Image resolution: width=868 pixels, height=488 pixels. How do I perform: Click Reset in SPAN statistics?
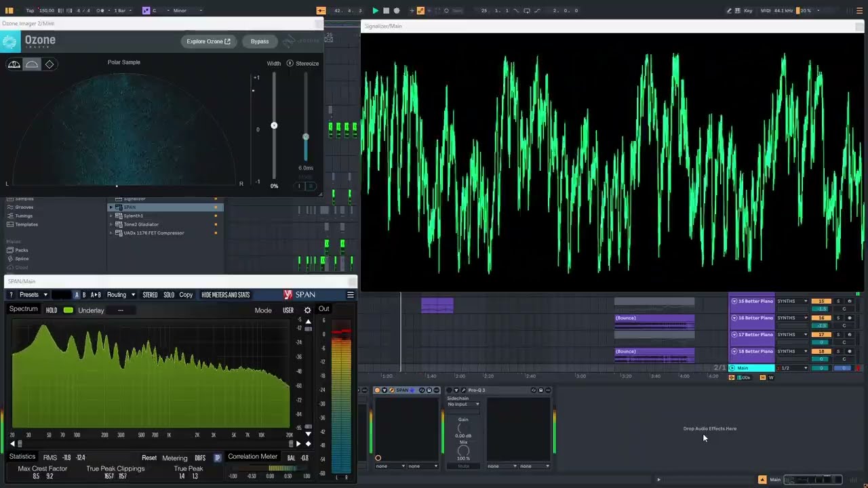pos(149,458)
